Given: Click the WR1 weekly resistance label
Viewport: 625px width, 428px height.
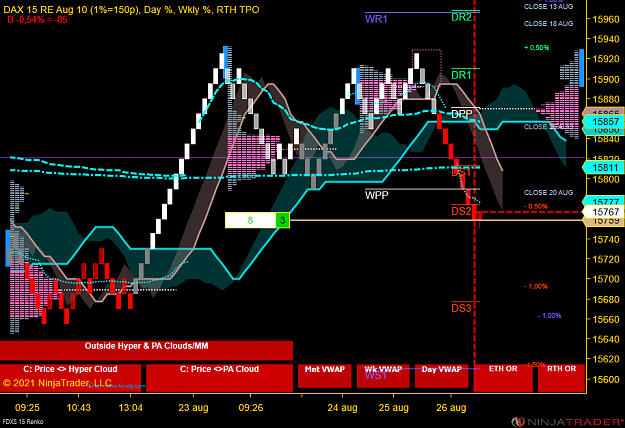Looking at the screenshot, I should 376,19.
